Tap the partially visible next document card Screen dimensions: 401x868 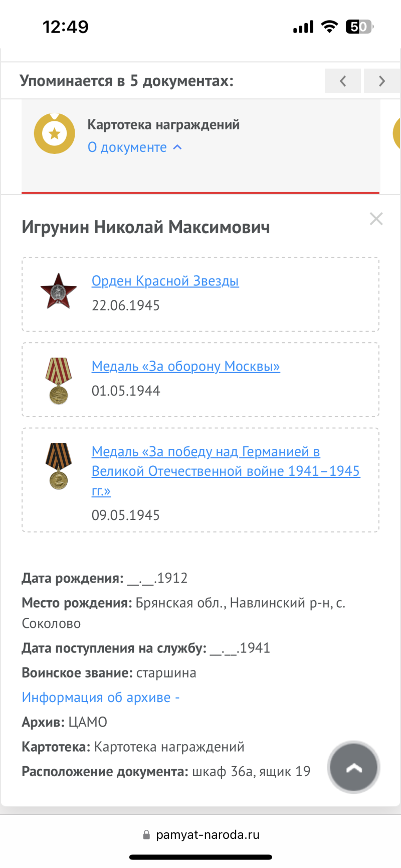tap(396, 133)
